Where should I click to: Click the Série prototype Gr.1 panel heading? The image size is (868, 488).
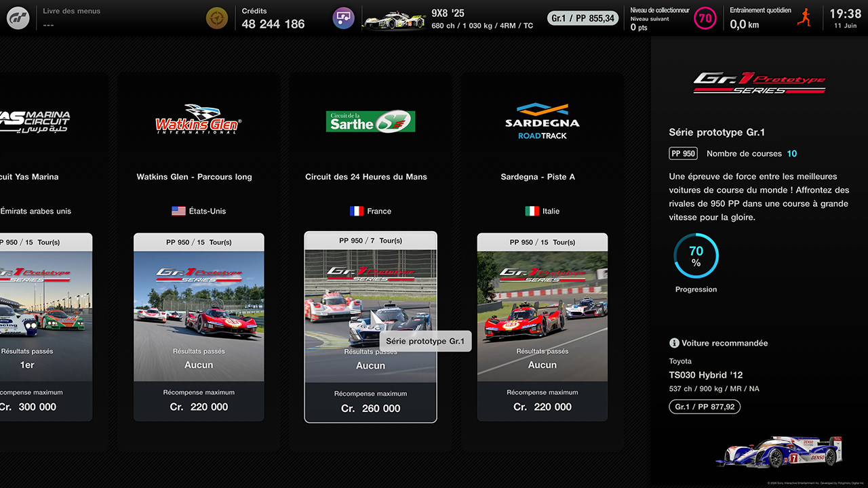pyautogui.click(x=717, y=132)
